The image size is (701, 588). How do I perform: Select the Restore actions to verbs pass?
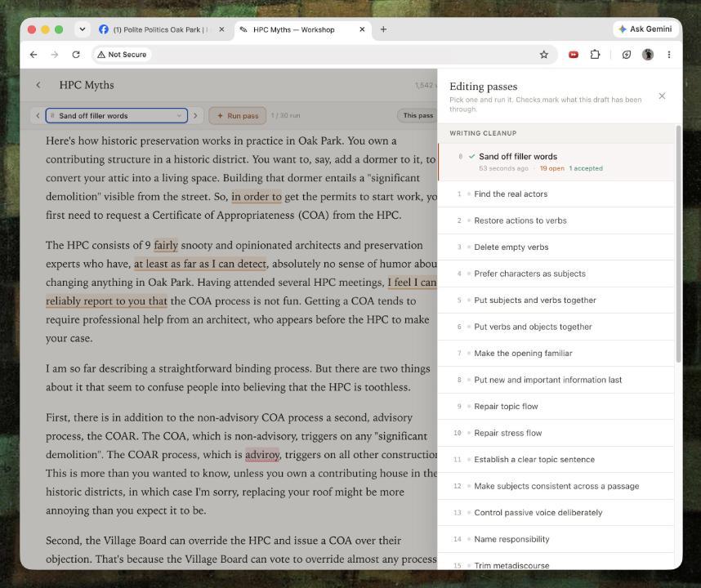coord(556,220)
